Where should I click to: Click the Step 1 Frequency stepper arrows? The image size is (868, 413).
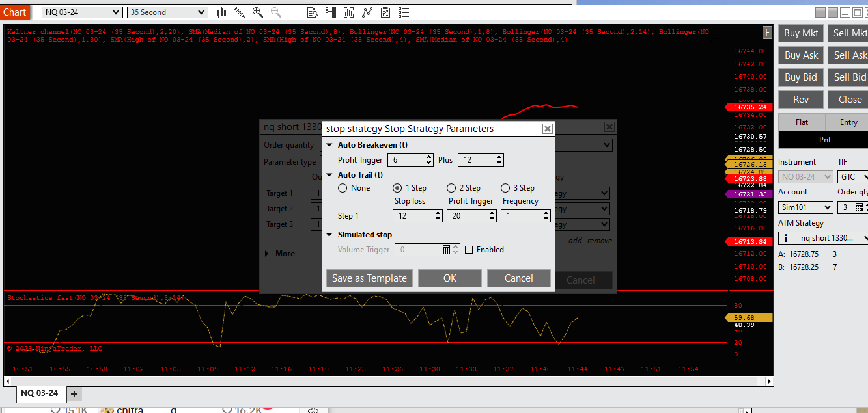(546, 216)
